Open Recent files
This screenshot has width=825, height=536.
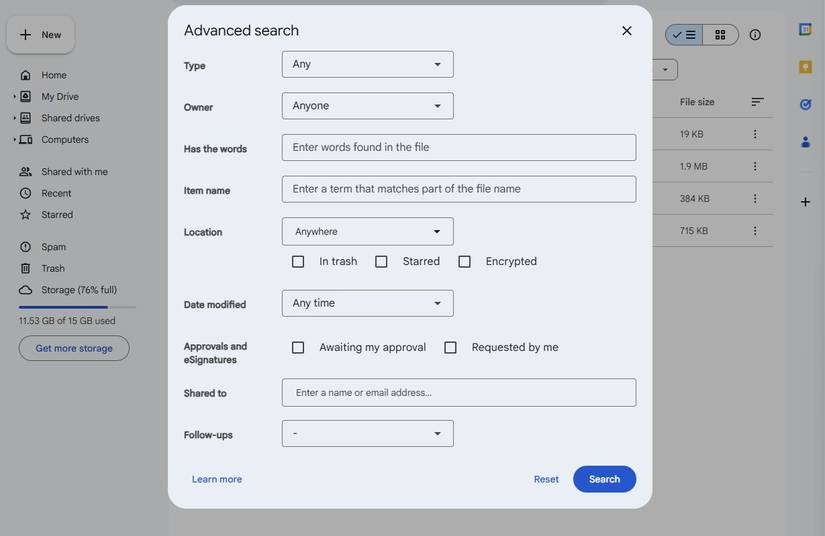(56, 194)
